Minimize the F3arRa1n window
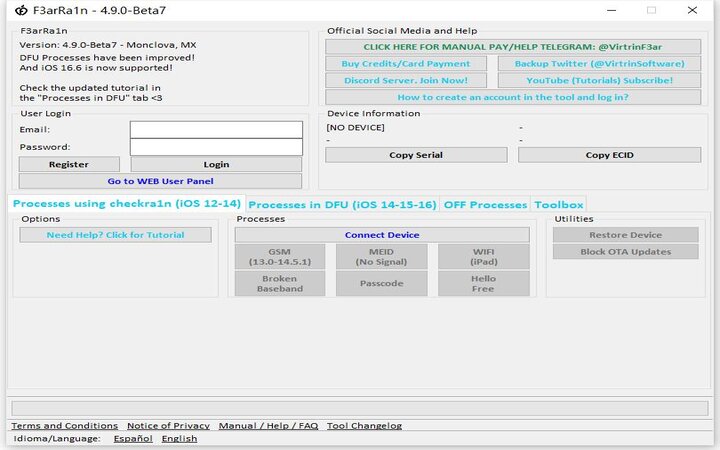720x450 pixels. 611,10
